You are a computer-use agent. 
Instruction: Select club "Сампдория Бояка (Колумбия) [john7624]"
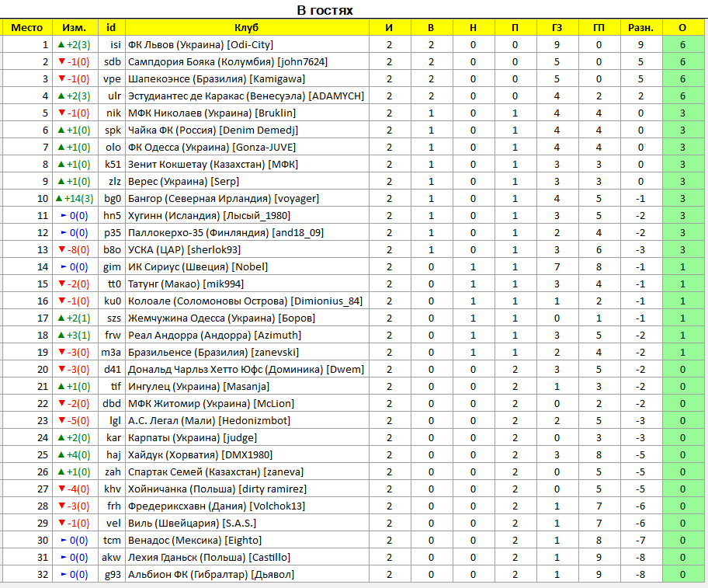click(227, 62)
